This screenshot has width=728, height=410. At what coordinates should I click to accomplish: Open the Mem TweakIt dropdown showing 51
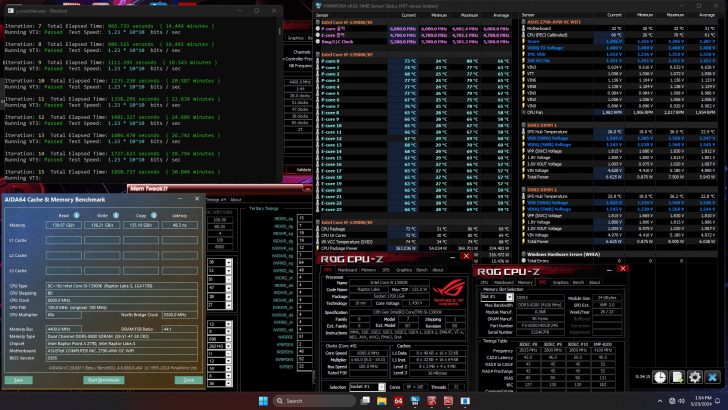click(x=228, y=270)
